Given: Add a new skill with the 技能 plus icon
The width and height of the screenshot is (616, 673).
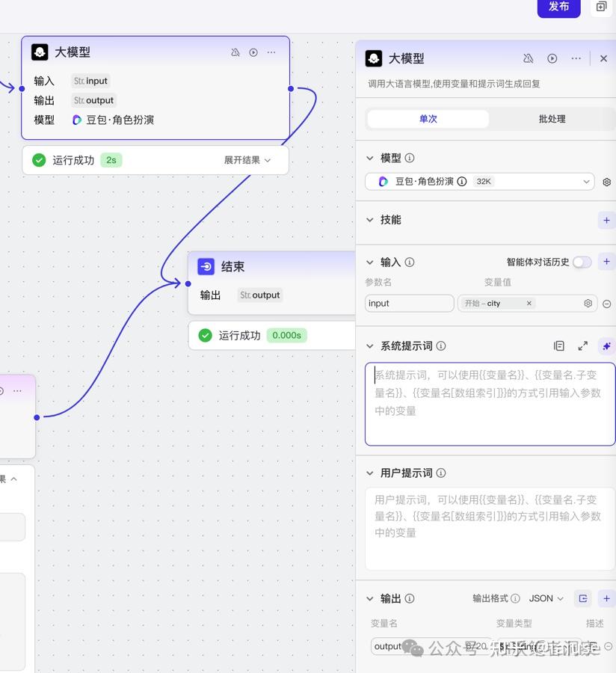Looking at the screenshot, I should click(606, 220).
